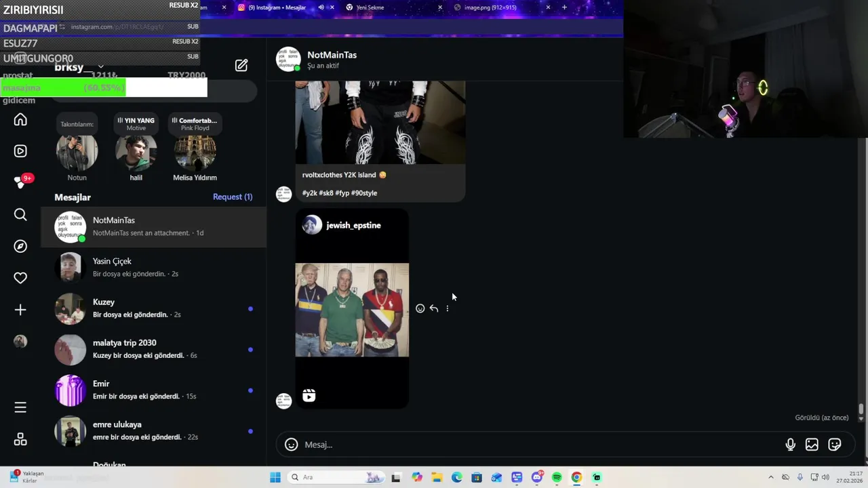Click the Create plus icon in sidebar
This screenshot has width=868, height=488.
(20, 310)
